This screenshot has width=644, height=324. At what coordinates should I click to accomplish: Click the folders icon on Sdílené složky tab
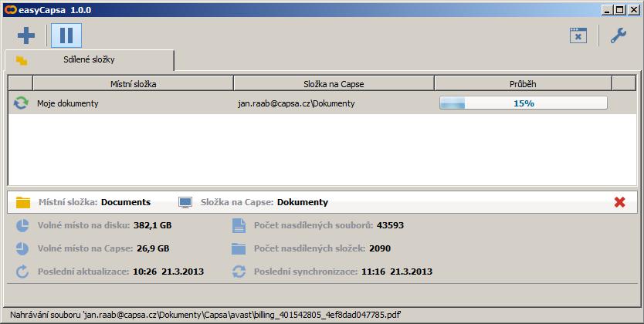(x=22, y=61)
